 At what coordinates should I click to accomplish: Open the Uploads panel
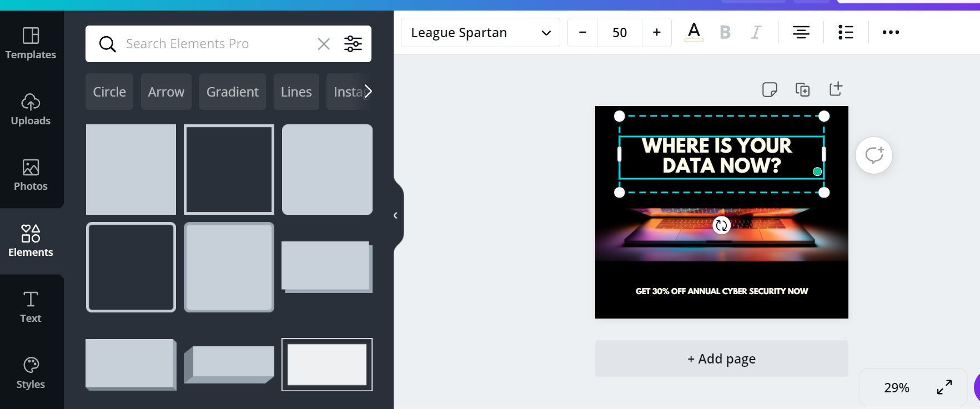tap(31, 109)
